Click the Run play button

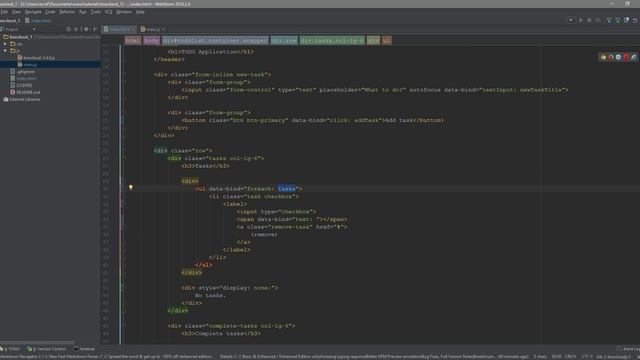(x=580, y=20)
